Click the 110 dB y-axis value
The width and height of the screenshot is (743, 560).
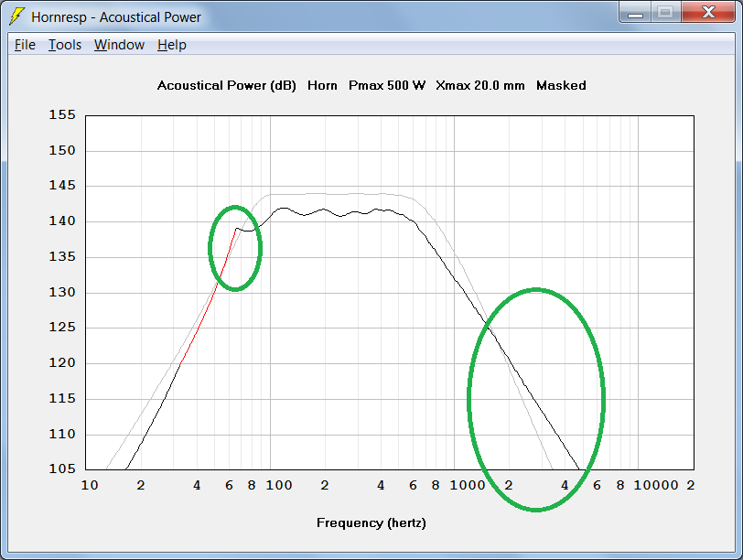[x=62, y=434]
